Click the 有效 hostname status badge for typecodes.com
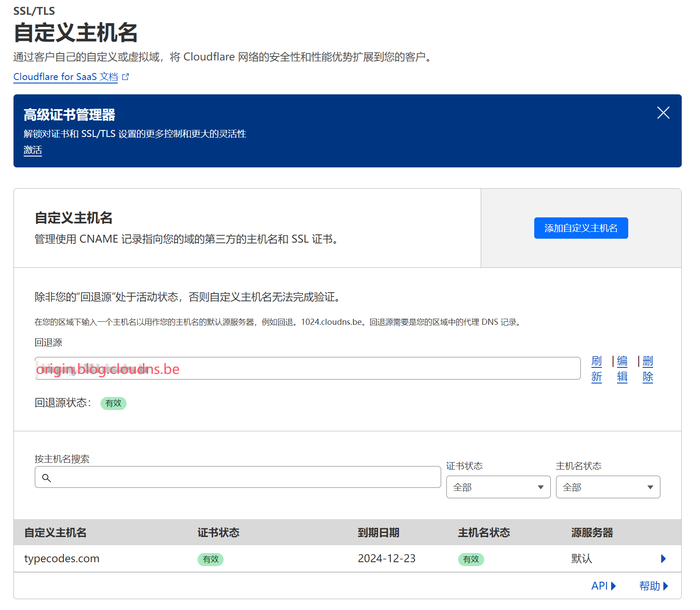This screenshot has height=610, width=700. tap(471, 559)
